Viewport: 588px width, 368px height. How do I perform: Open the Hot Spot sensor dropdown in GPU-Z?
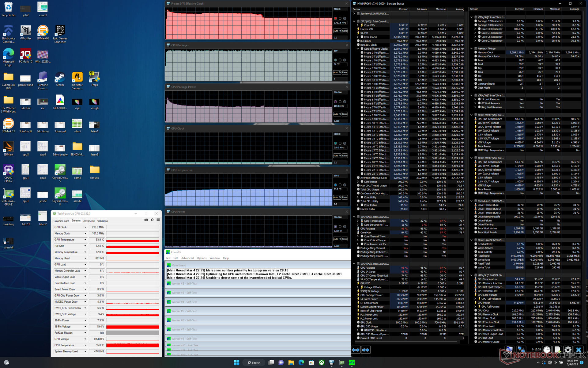click(x=85, y=246)
